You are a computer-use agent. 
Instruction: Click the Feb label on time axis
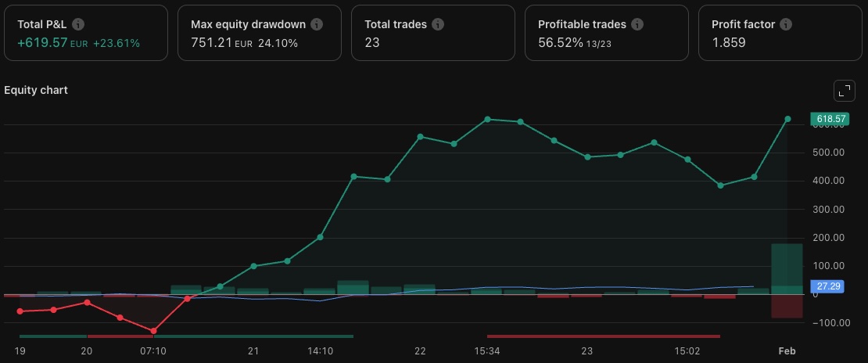coord(786,350)
